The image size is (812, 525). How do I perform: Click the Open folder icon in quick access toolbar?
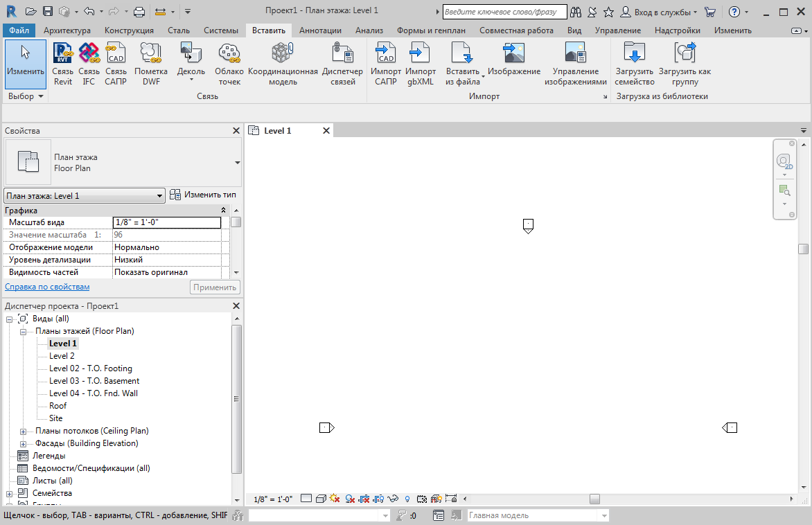coord(31,11)
